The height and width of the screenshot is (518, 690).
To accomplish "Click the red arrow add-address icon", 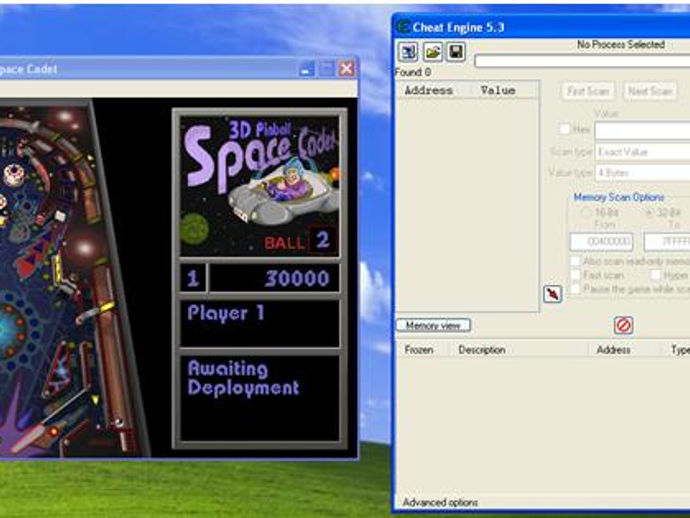I will 553,294.
